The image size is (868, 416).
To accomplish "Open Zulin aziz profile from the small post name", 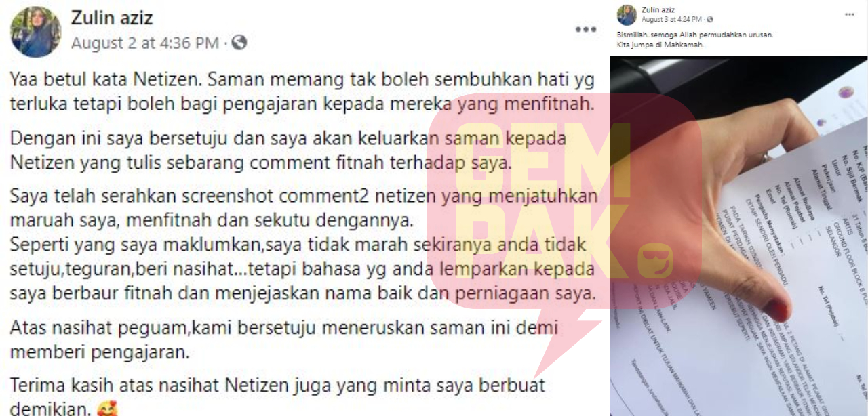I will pyautogui.click(x=656, y=9).
